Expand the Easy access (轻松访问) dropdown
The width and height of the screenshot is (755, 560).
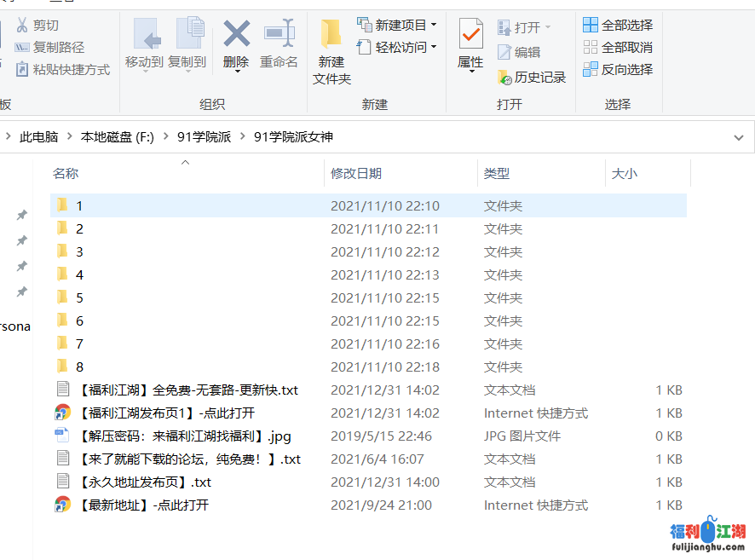coord(434,48)
